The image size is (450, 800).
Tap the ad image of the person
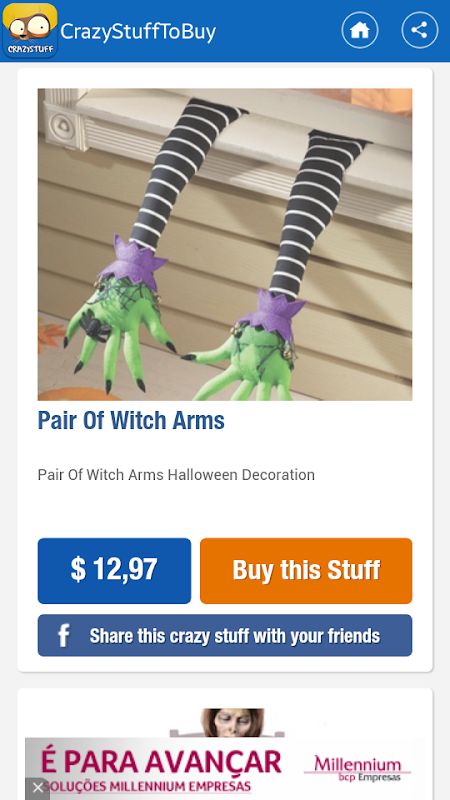[231, 722]
